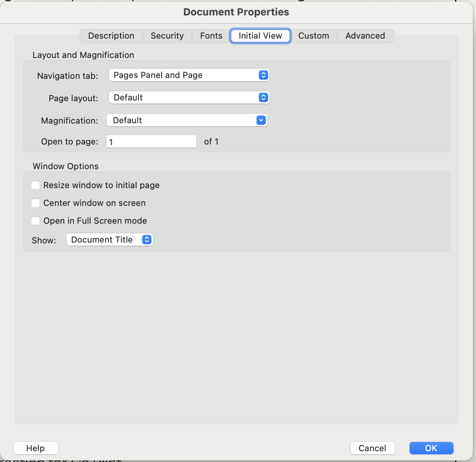Image resolution: width=476 pixels, height=462 pixels.
Task: Open the Security tab
Action: click(167, 36)
